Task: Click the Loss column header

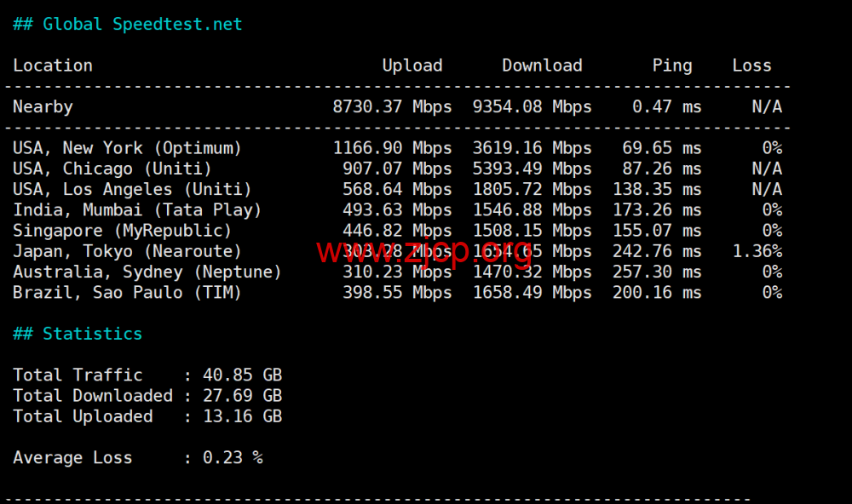Action: (751, 66)
